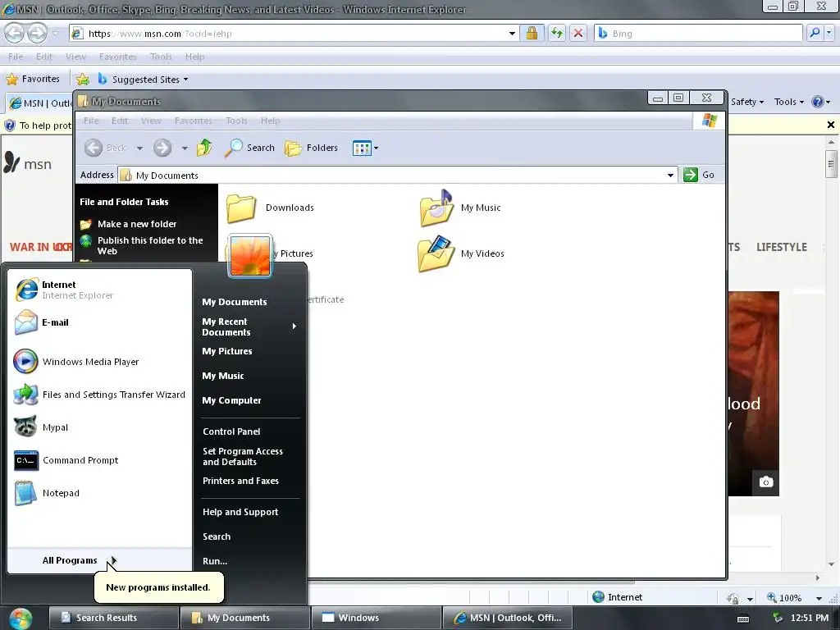
Task: Open the IE Tools command bar dropdown
Action: [788, 102]
